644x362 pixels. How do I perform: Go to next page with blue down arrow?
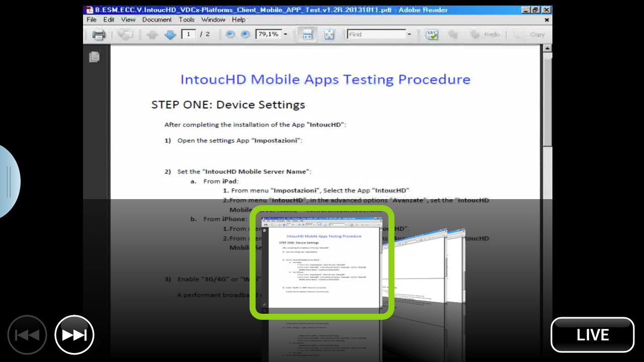point(170,35)
